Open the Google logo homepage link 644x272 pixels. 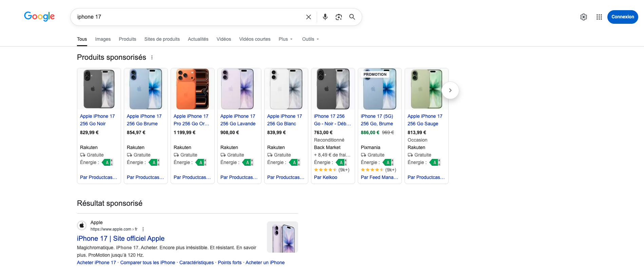(39, 16)
